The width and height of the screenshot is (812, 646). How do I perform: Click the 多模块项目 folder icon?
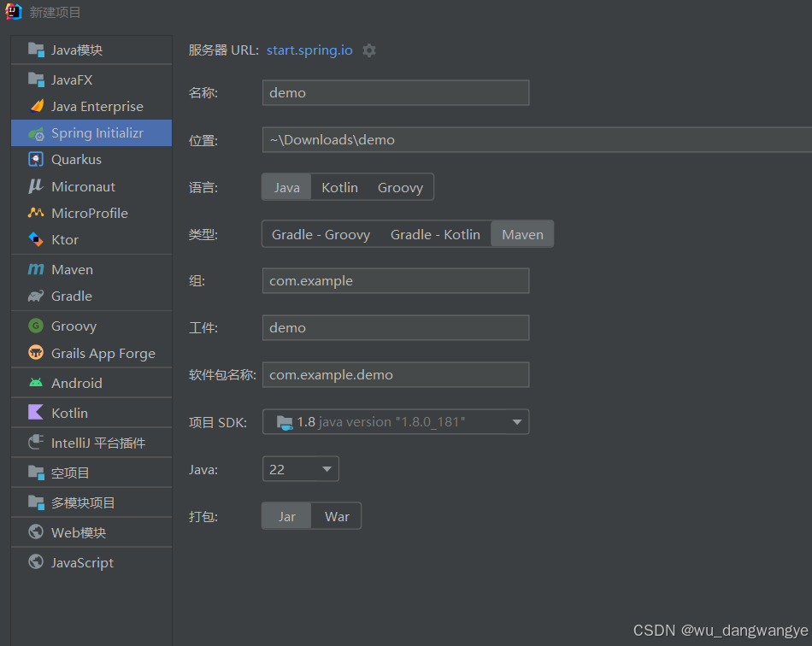(36, 502)
